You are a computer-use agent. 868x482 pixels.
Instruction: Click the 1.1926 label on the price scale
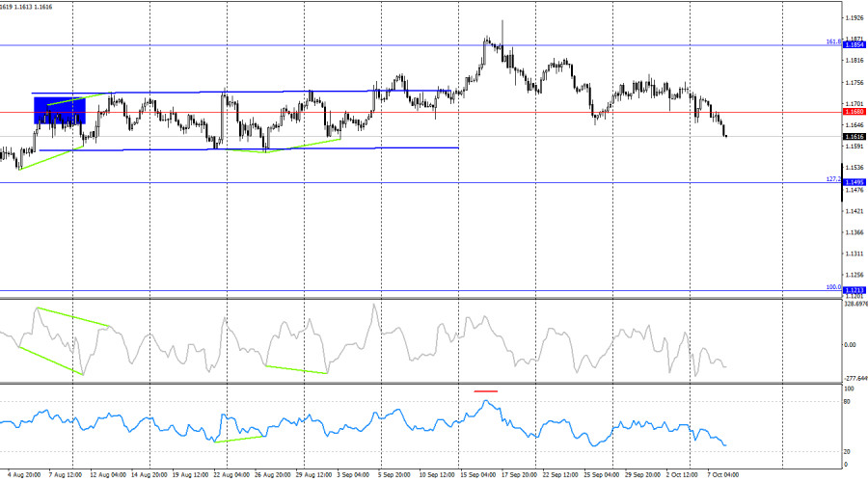(854, 17)
